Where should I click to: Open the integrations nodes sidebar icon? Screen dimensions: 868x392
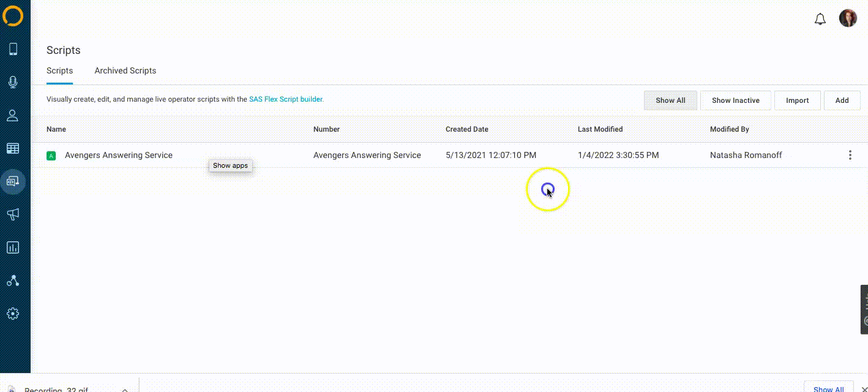pyautogui.click(x=13, y=281)
